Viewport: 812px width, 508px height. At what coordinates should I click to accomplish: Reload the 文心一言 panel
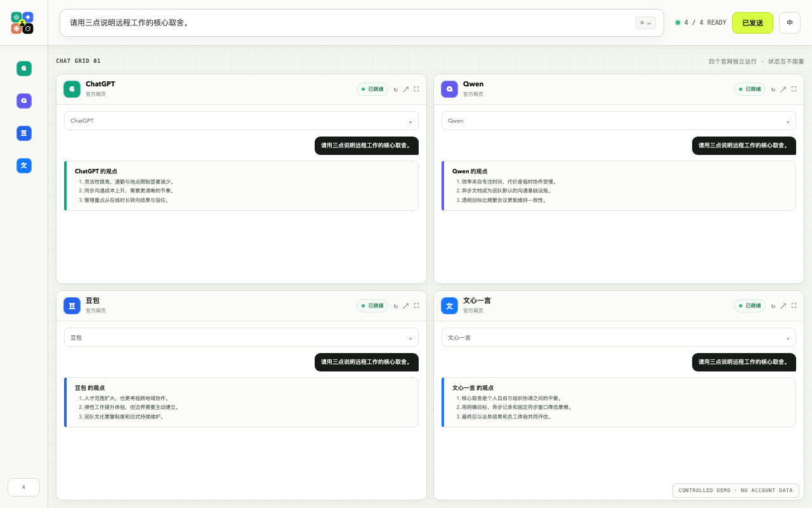click(773, 306)
